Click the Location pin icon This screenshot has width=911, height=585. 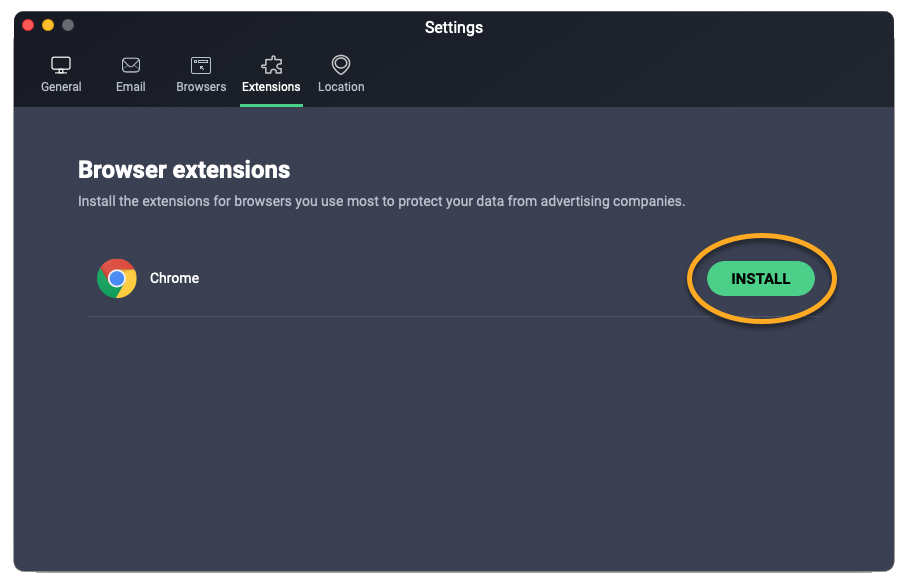341,65
